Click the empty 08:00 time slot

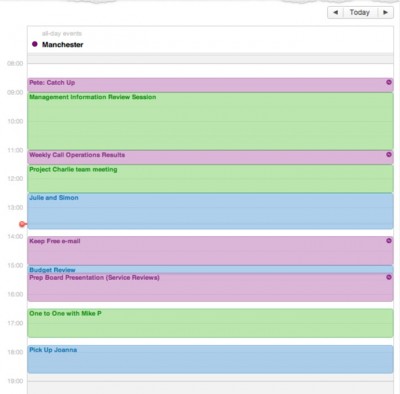pyautogui.click(x=210, y=71)
